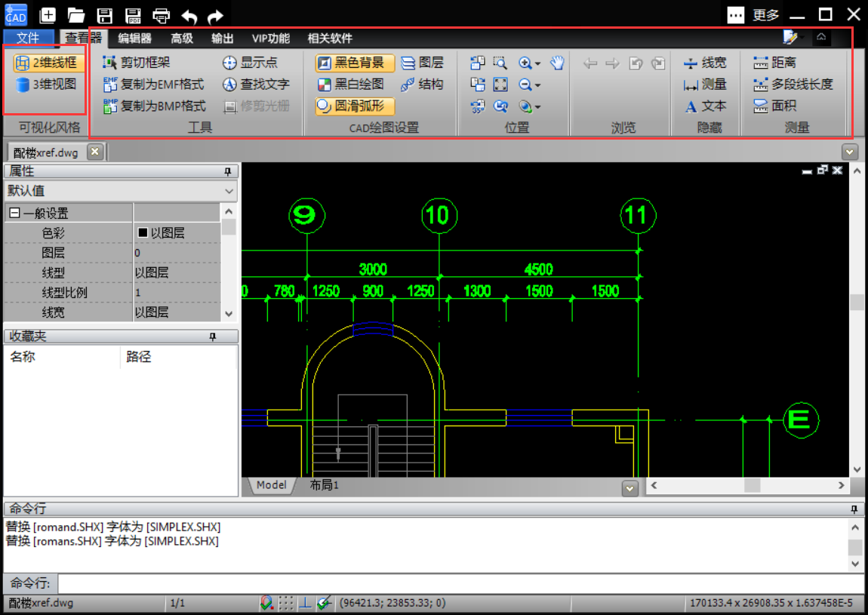The width and height of the screenshot is (868, 615).
Task: Click the new file icon in title bar
Action: [x=48, y=14]
